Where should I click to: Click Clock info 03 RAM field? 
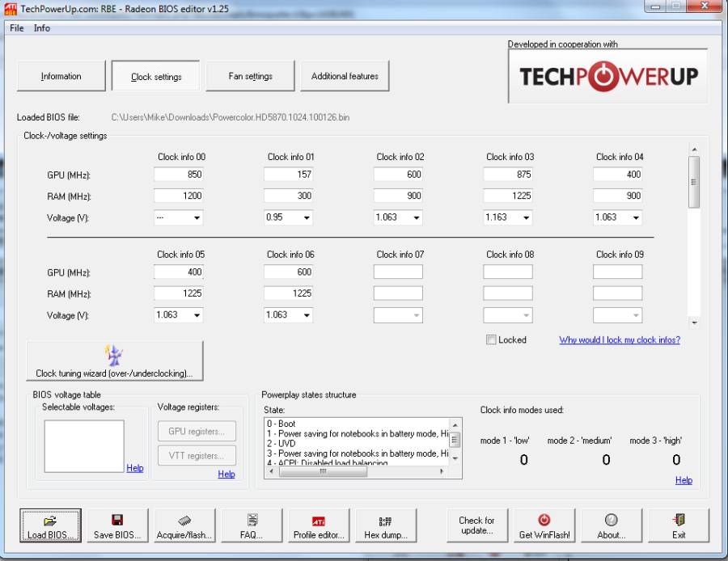pyautogui.click(x=508, y=196)
